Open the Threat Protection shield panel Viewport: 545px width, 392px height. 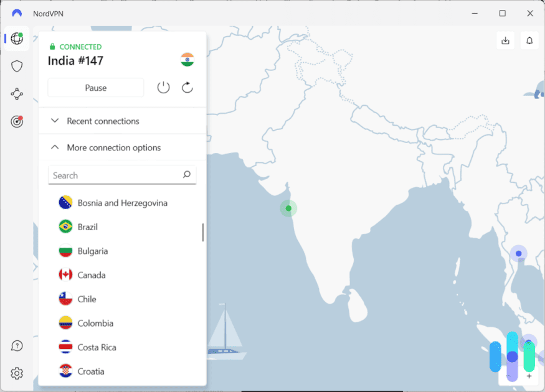click(x=16, y=66)
